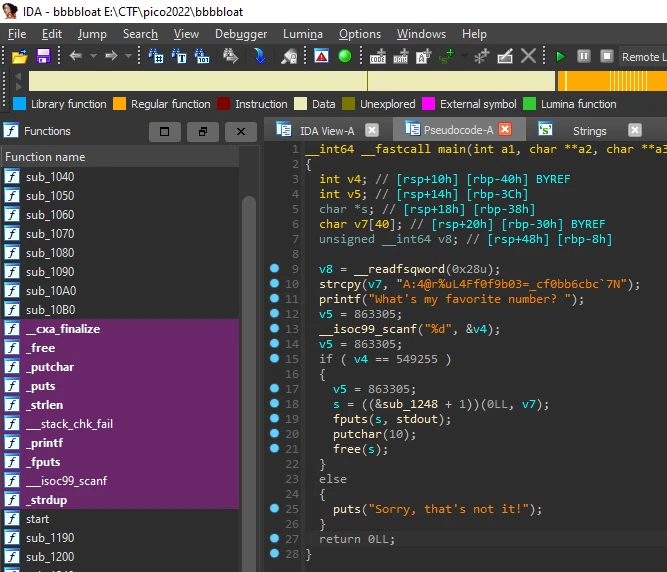Open the Jump menu
The height and width of the screenshot is (572, 667).
pyautogui.click(x=92, y=34)
